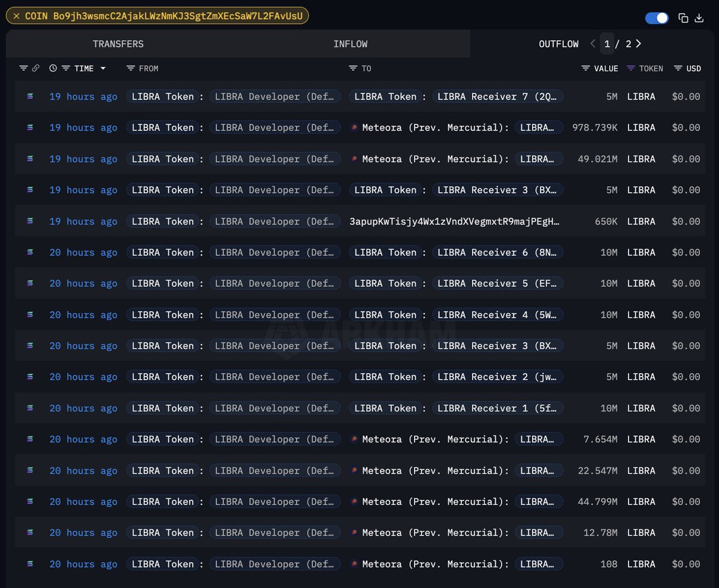Click the link icon in header row
Screen dimensions: 719x588
[x=35, y=68]
